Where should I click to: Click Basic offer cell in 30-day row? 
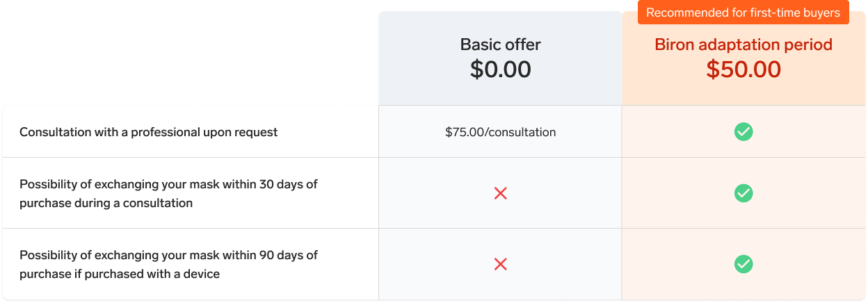tap(500, 193)
